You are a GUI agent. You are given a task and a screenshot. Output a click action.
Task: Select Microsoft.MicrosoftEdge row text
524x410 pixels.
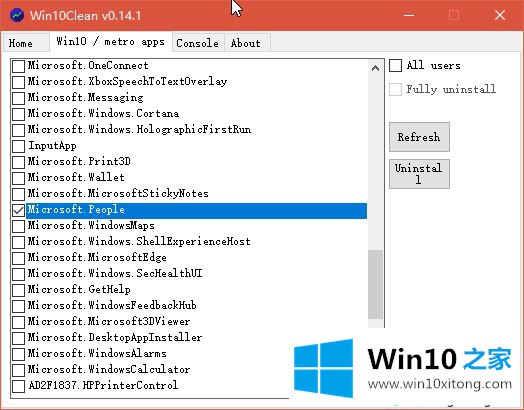(97, 257)
